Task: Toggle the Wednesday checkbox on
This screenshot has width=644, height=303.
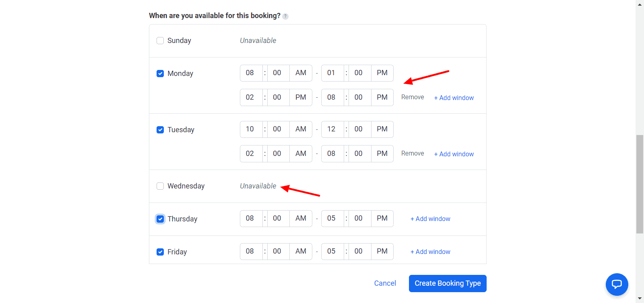Action: tap(160, 186)
